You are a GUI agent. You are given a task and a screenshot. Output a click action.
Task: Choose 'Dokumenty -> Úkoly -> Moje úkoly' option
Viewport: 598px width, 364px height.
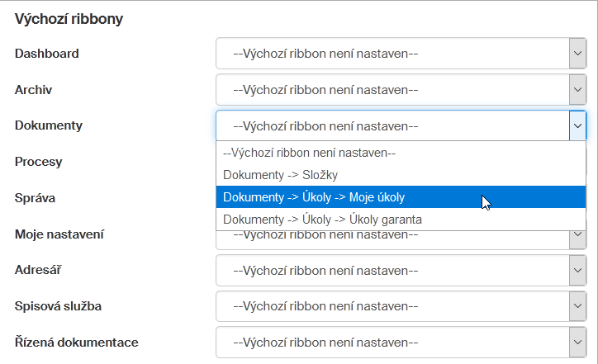314,197
